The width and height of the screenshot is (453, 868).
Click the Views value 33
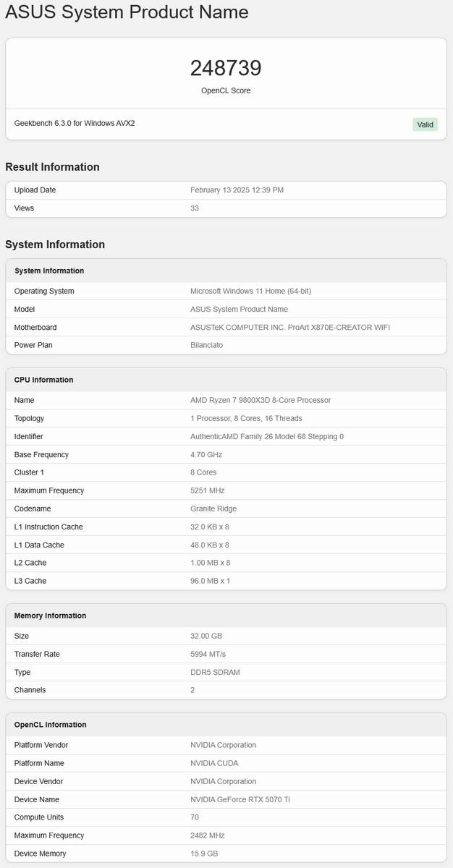195,208
